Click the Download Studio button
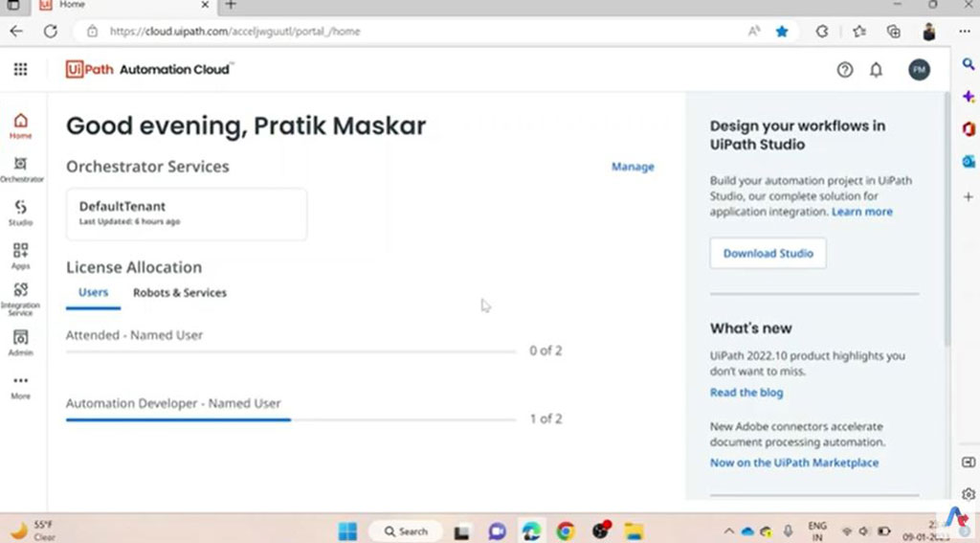Screen dimensions: 980x543 click(768, 254)
